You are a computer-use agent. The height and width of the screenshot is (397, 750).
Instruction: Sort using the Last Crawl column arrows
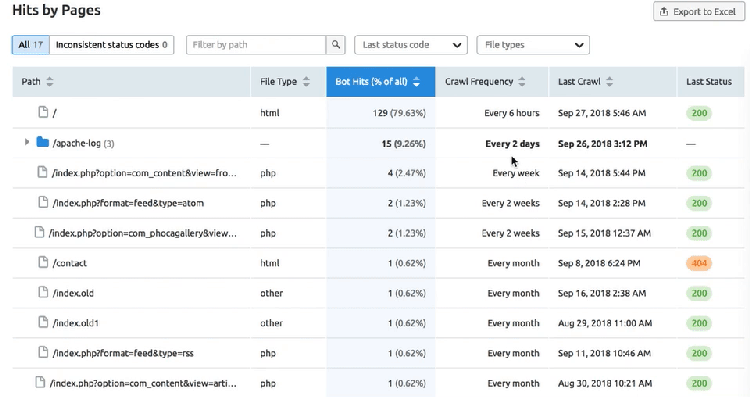[609, 81]
